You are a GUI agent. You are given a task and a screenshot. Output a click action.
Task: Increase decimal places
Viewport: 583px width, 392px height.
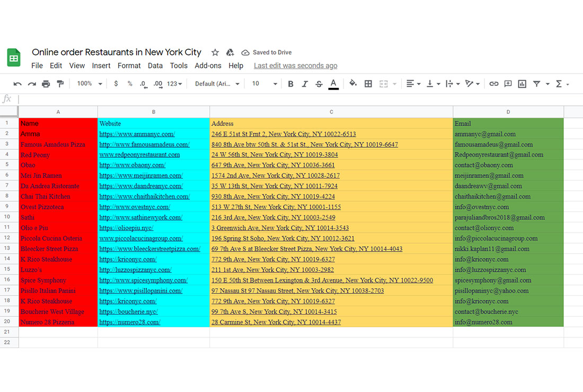click(x=158, y=84)
